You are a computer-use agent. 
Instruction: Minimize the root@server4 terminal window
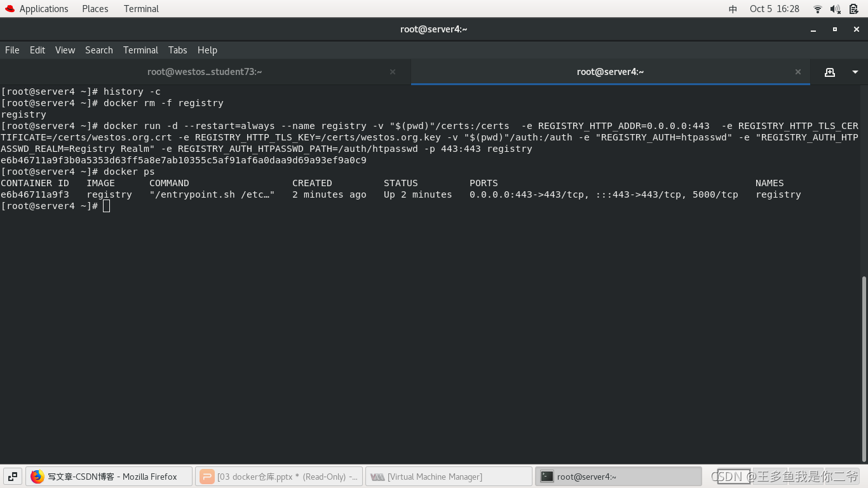(813, 29)
